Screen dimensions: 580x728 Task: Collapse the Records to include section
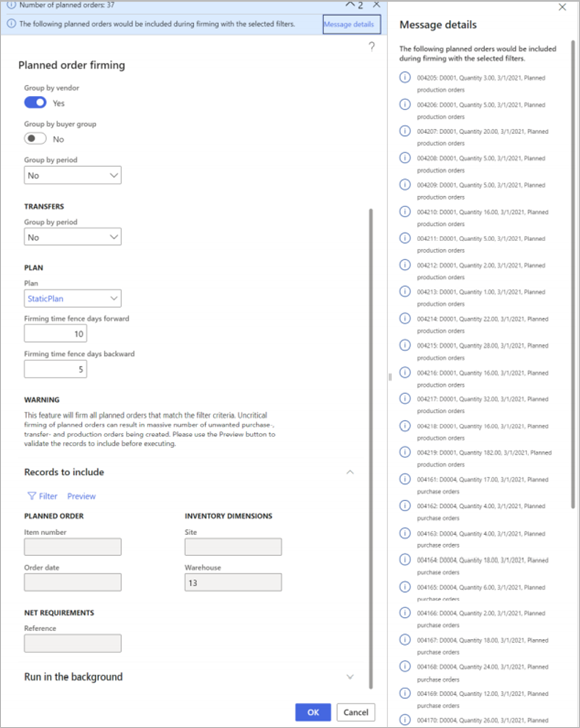pos(350,472)
